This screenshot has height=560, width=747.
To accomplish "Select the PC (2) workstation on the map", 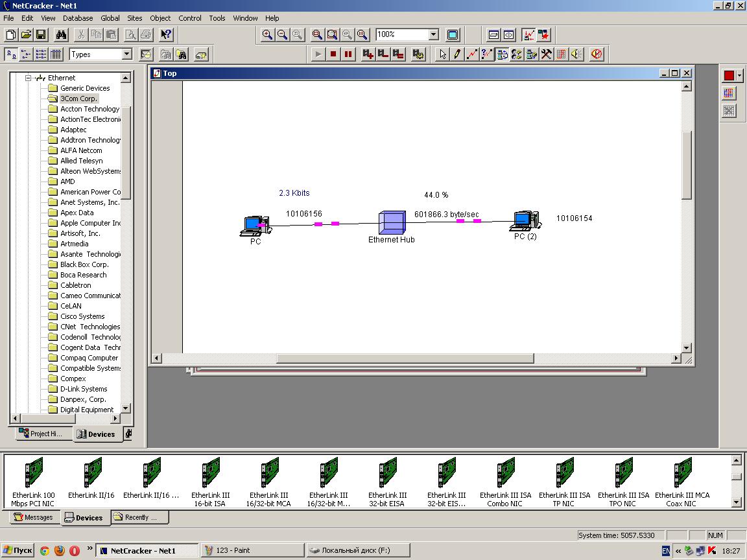I will (525, 222).
